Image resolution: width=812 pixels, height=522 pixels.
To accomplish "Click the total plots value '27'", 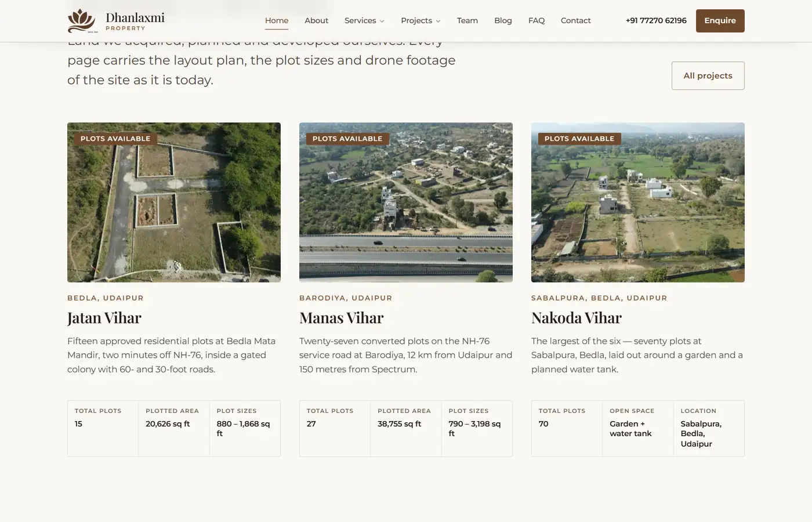I will pyautogui.click(x=311, y=424).
